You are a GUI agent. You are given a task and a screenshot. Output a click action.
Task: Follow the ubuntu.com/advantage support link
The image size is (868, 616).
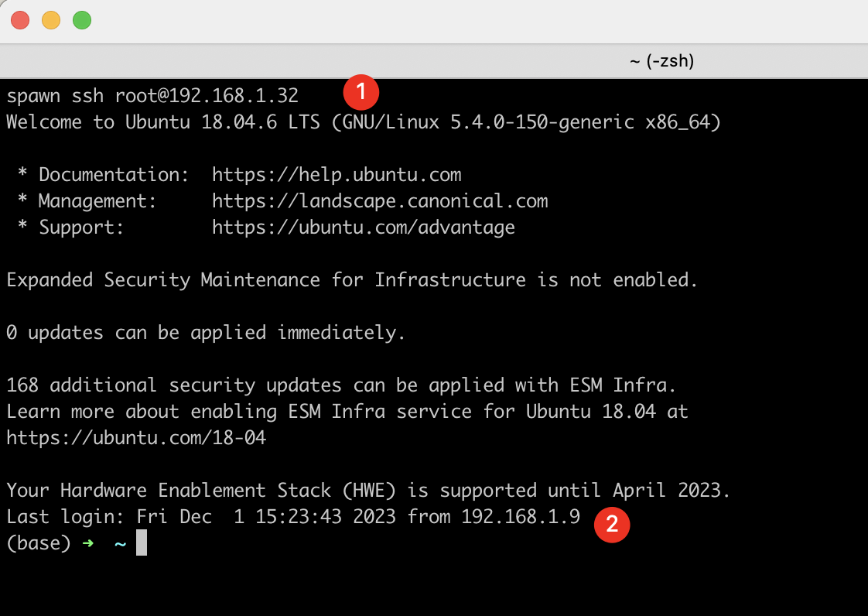(364, 228)
